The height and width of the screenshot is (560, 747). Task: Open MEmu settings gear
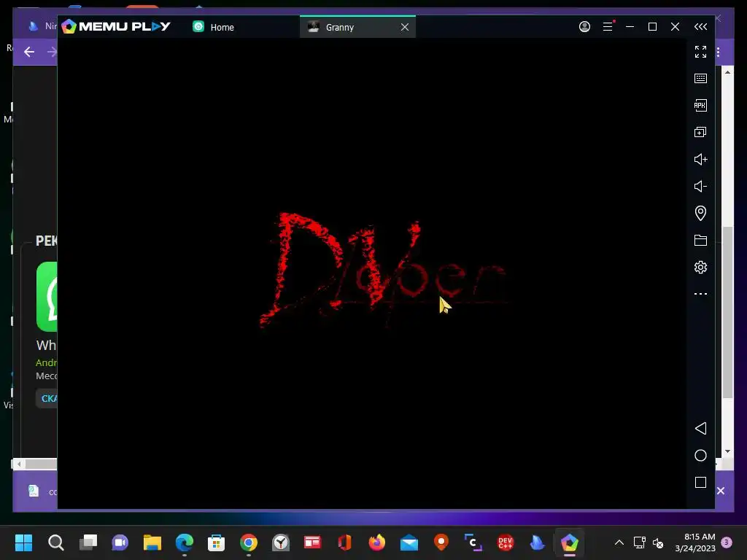pos(700,267)
